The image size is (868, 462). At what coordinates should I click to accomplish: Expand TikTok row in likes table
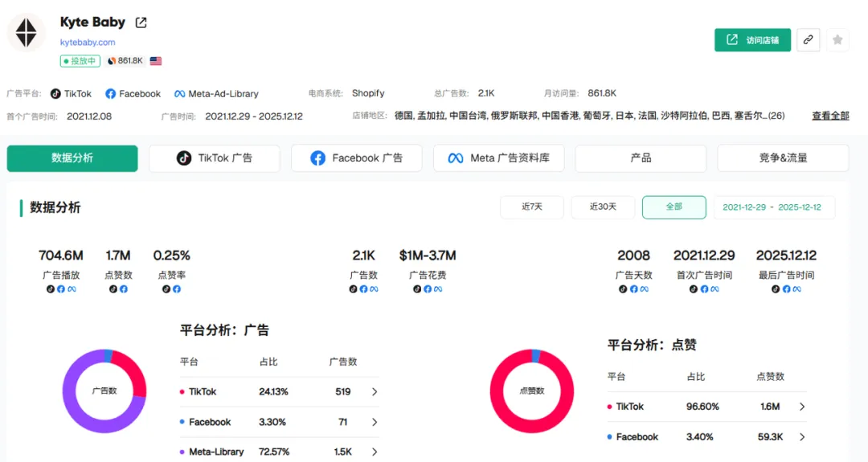pyautogui.click(x=802, y=407)
